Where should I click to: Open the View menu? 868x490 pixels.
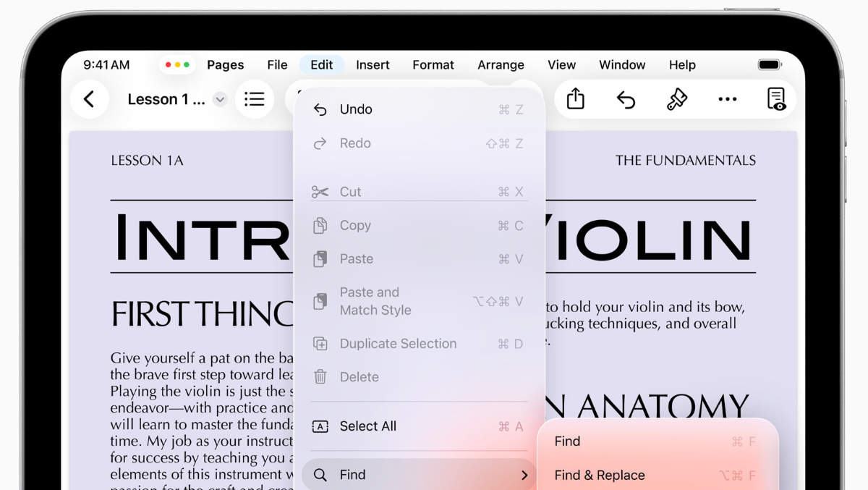pyautogui.click(x=561, y=65)
